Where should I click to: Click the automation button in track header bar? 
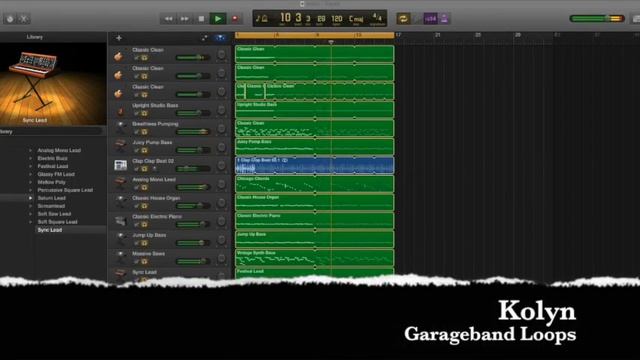pyautogui.click(x=204, y=38)
